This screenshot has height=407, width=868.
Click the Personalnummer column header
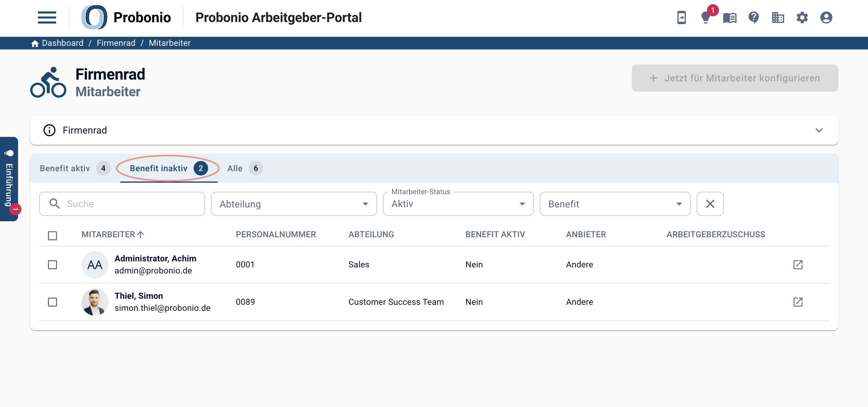tap(276, 235)
